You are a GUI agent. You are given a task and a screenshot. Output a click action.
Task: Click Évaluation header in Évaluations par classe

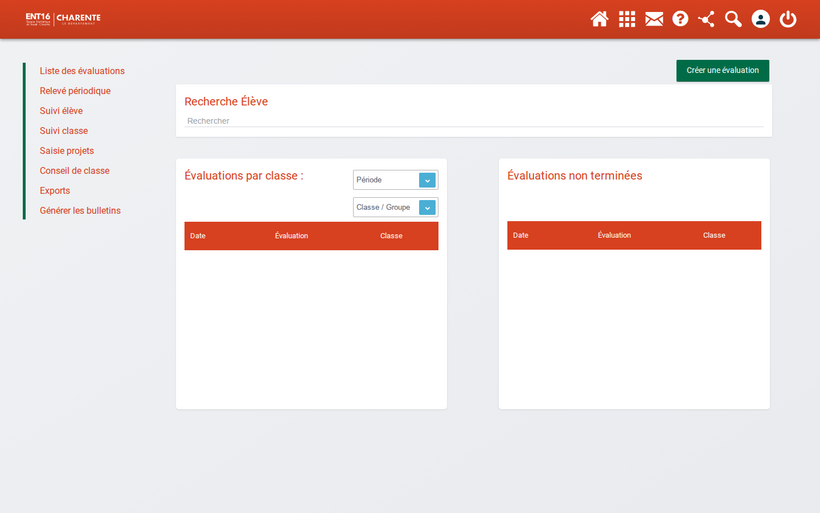pos(291,236)
